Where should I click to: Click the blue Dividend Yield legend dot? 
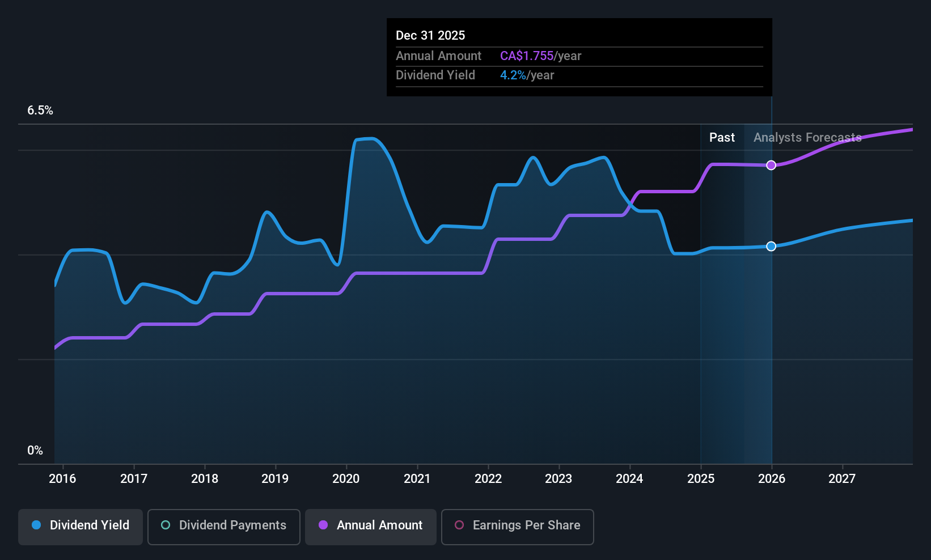click(x=36, y=525)
